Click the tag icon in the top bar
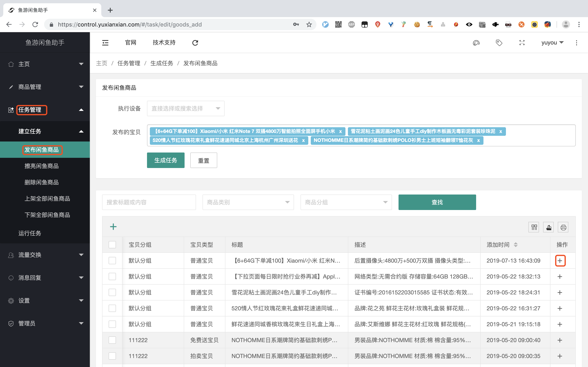Viewport: 588px width, 367px height. pyautogui.click(x=499, y=42)
